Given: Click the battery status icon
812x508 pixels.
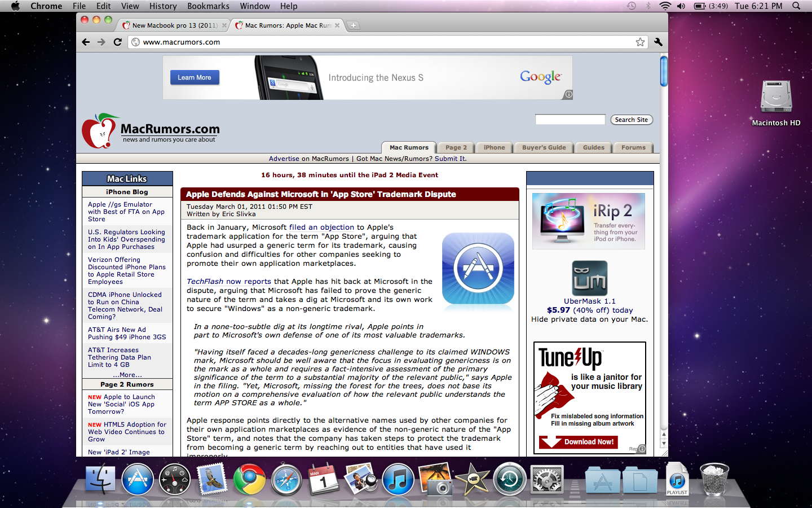Looking at the screenshot, I should pos(700,6).
